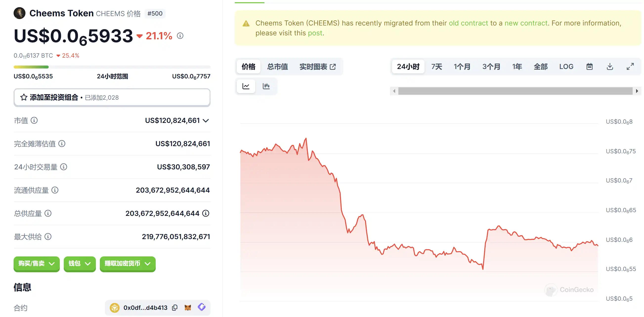Click the 添加至投资组合 button
644x317 pixels.
pyautogui.click(x=112, y=97)
